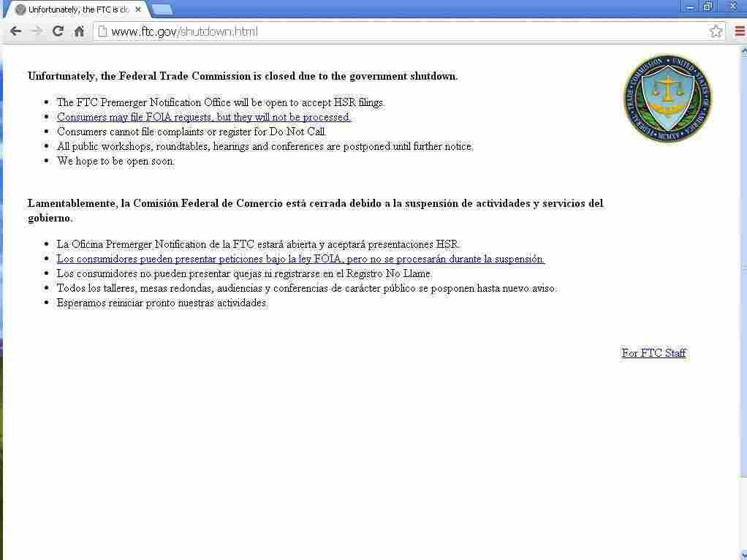Go back using the browser back arrow
The image size is (747, 560).
click(x=16, y=31)
